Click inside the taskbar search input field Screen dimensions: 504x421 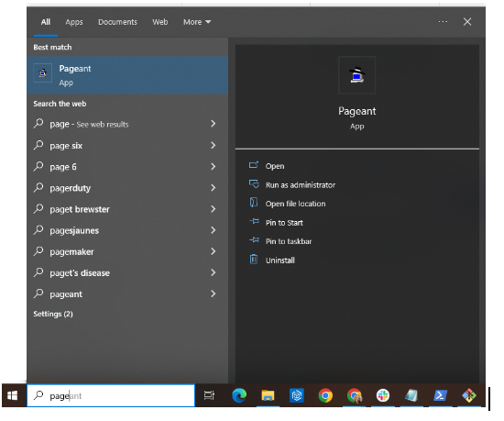pyautogui.click(x=111, y=395)
